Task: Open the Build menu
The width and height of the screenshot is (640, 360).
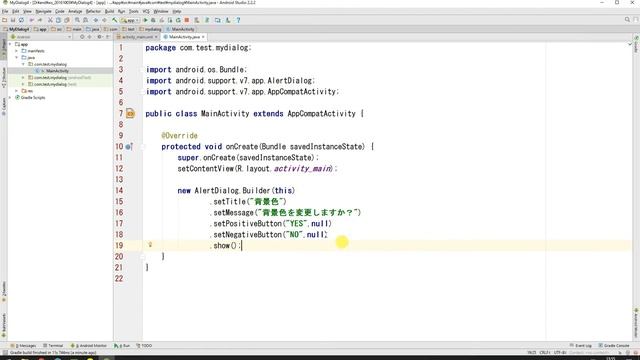Action: tap(109, 11)
